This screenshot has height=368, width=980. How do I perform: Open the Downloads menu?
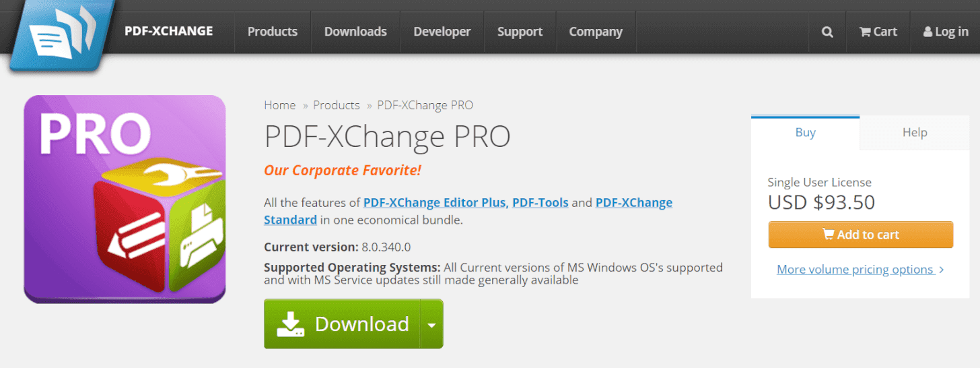point(355,32)
